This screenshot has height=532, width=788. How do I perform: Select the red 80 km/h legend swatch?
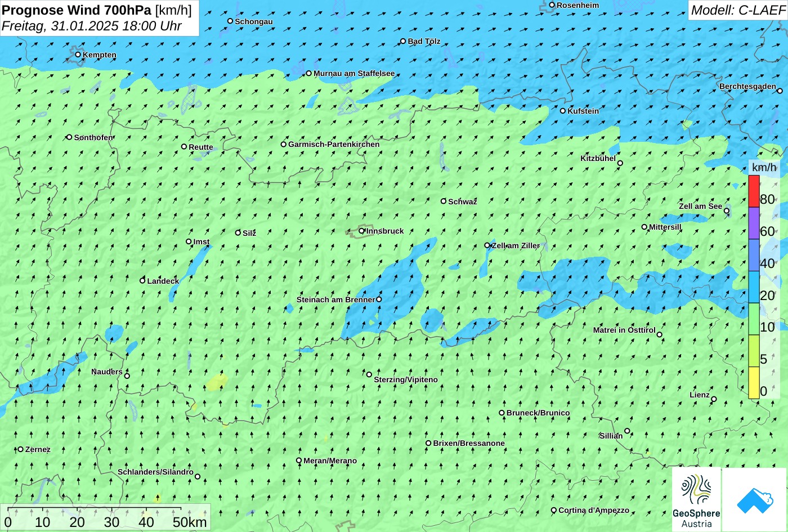pyautogui.click(x=754, y=191)
